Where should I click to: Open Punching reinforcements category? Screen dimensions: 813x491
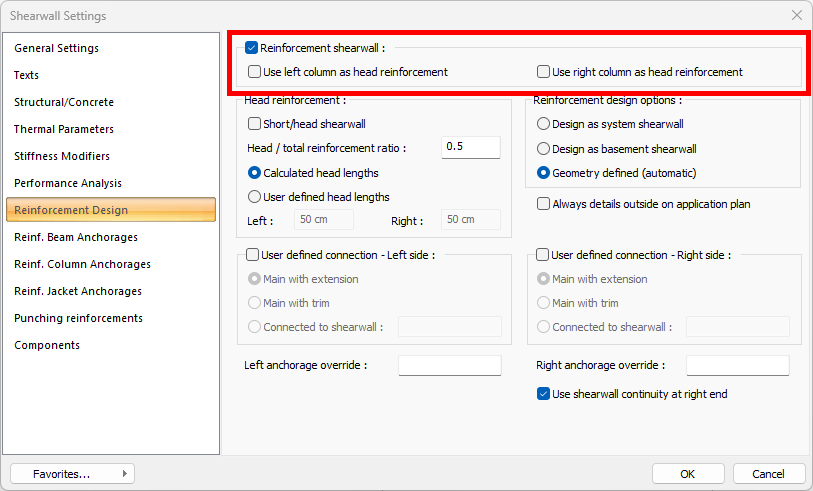point(78,318)
